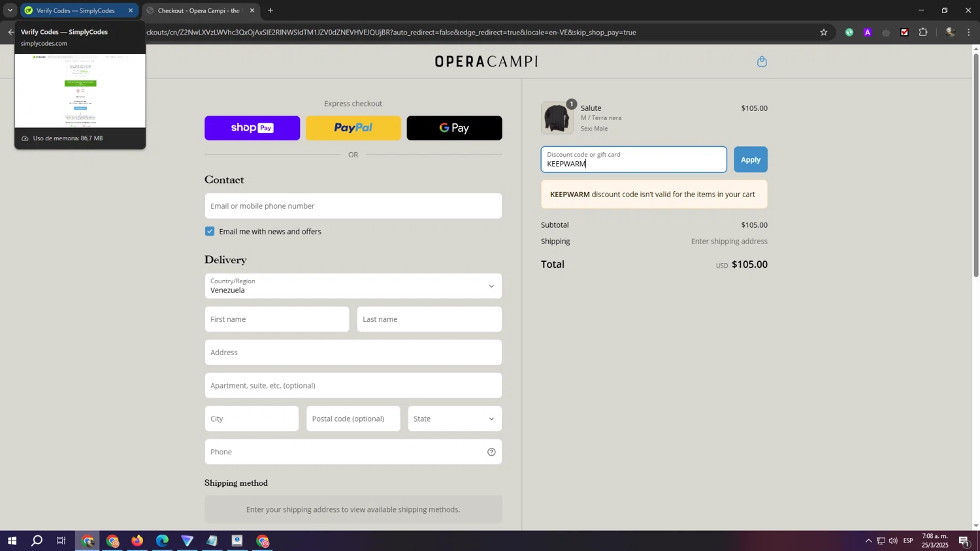Bookmark this page with the star icon
Viewport: 980px width, 551px height.
(824, 32)
